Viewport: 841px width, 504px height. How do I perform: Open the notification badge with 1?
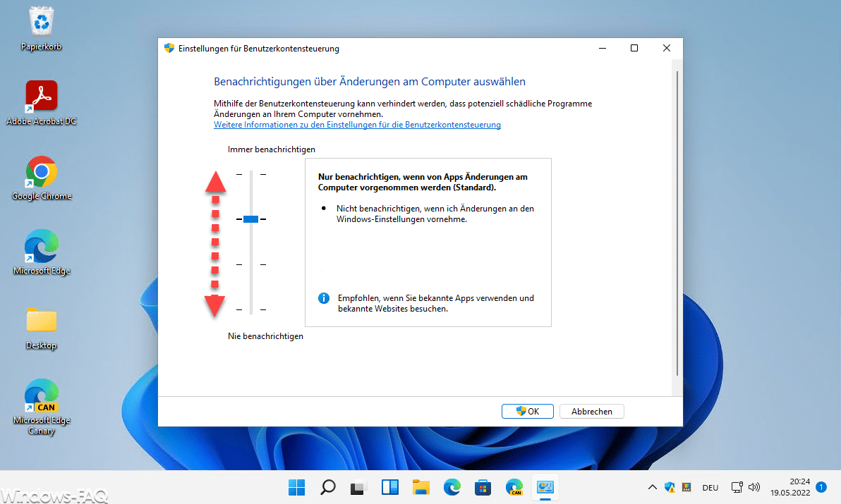coord(821,487)
